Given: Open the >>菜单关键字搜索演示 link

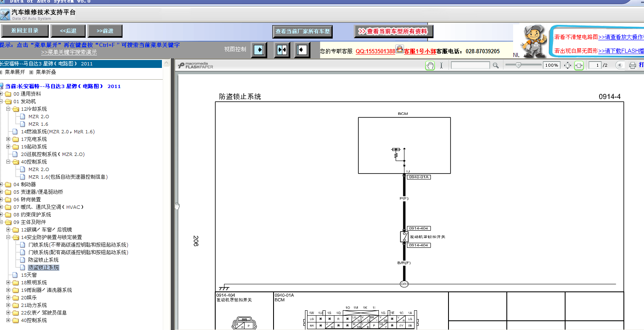Looking at the screenshot, I should [69, 52].
